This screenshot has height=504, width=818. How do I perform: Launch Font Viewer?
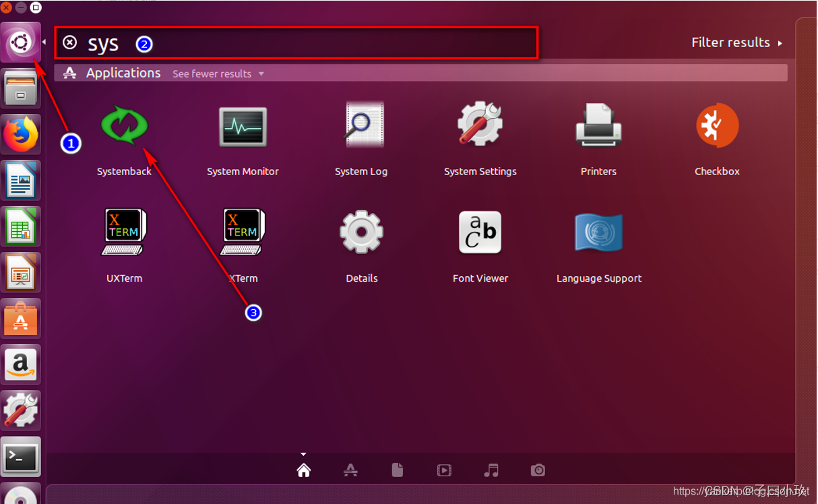tap(480, 232)
